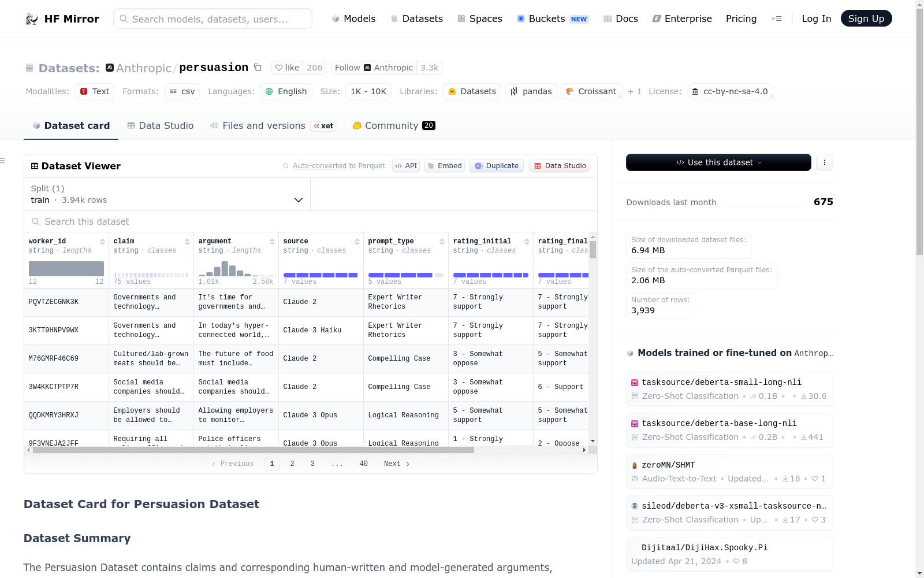Focus the Search this dataset field
This screenshot has height=578, width=924.
(311, 222)
